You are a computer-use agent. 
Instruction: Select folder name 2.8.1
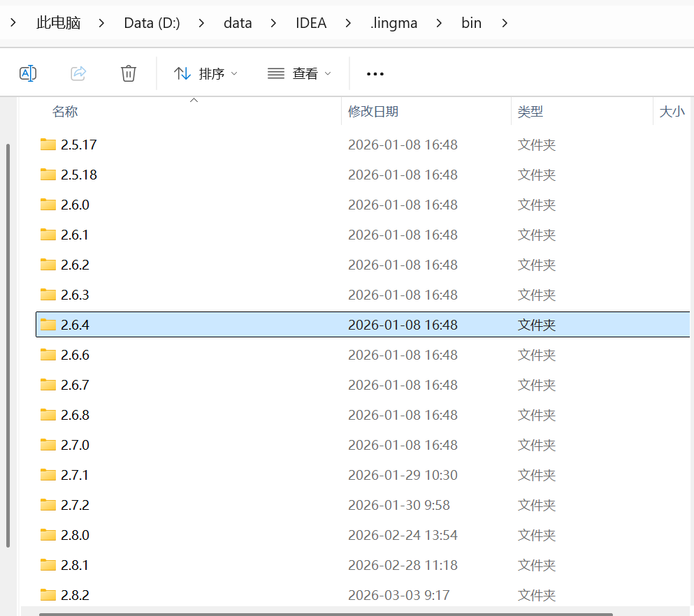click(x=75, y=565)
